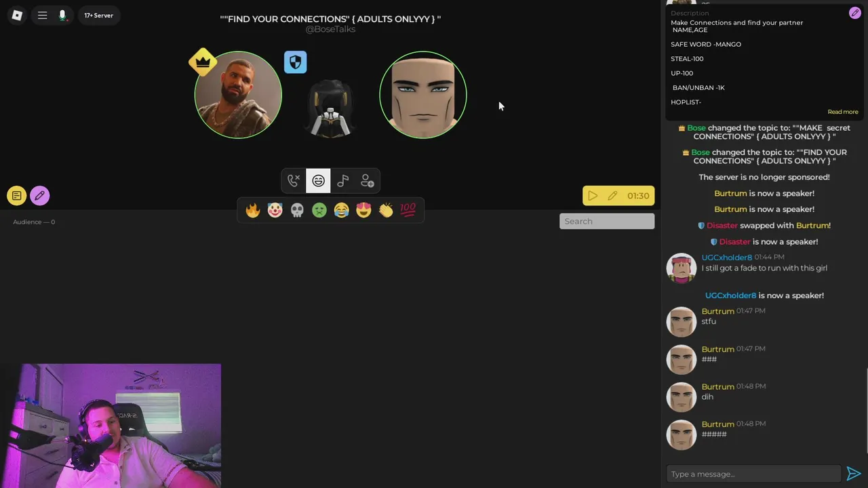
Task: Click the 'BAN/UNBAN -1K' description line
Action: 698,87
